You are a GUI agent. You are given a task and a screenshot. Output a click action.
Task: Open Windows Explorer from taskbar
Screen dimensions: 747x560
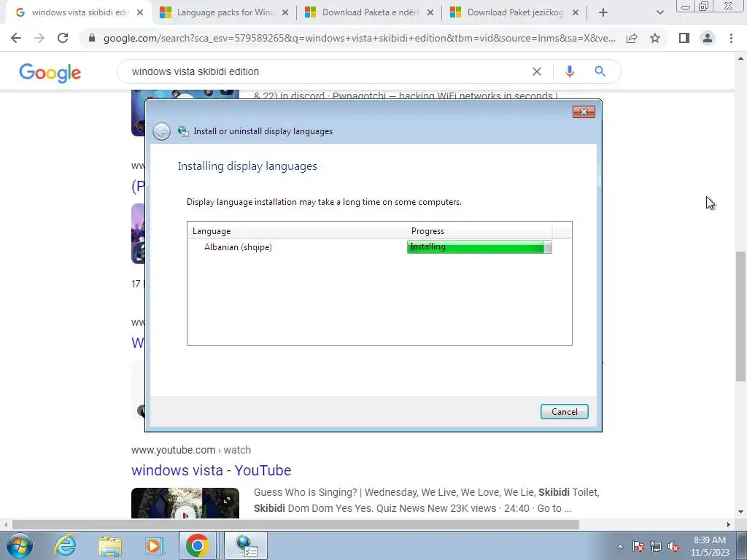pyautogui.click(x=110, y=545)
